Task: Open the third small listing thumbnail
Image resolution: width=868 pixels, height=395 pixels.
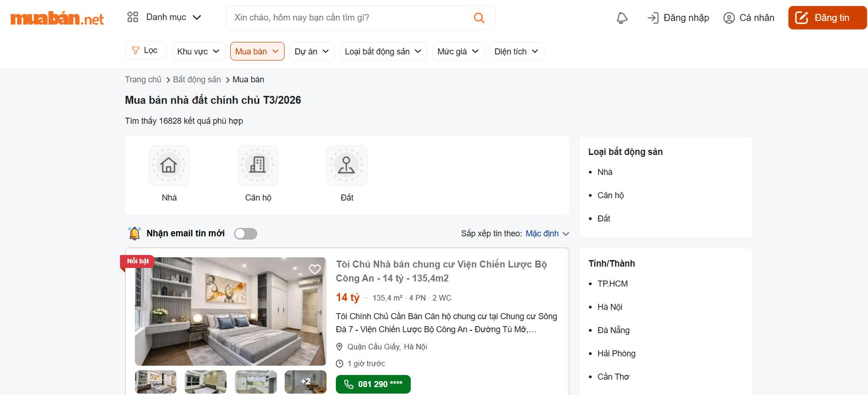Action: pyautogui.click(x=256, y=382)
